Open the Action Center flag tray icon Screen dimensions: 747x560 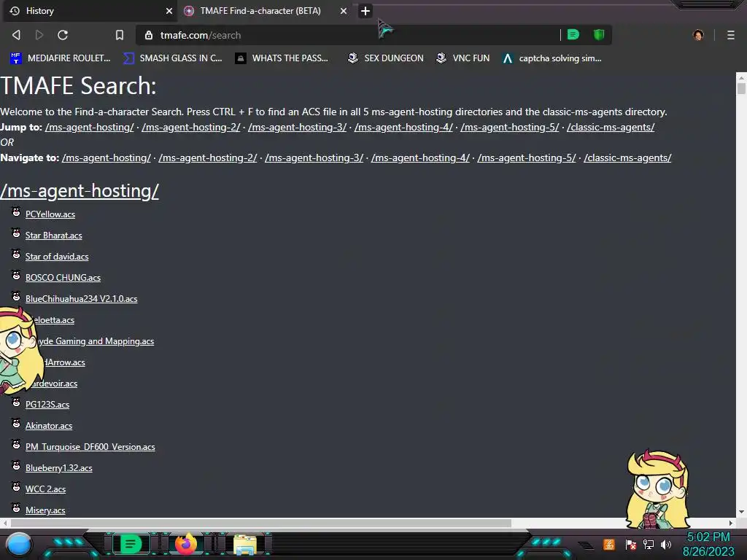[x=631, y=544]
